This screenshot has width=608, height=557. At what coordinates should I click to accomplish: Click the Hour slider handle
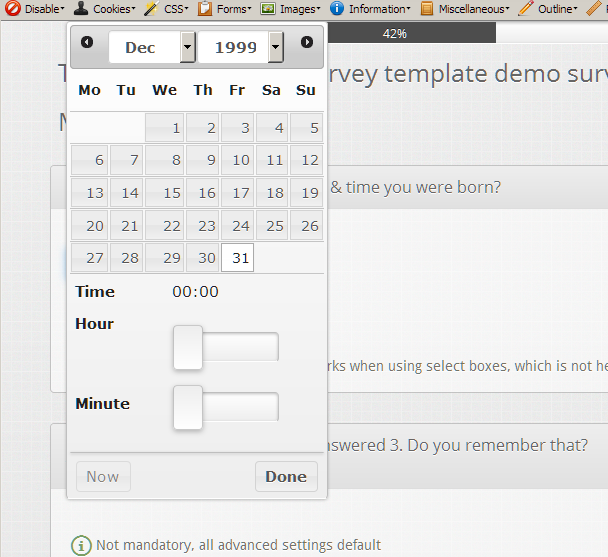point(188,347)
